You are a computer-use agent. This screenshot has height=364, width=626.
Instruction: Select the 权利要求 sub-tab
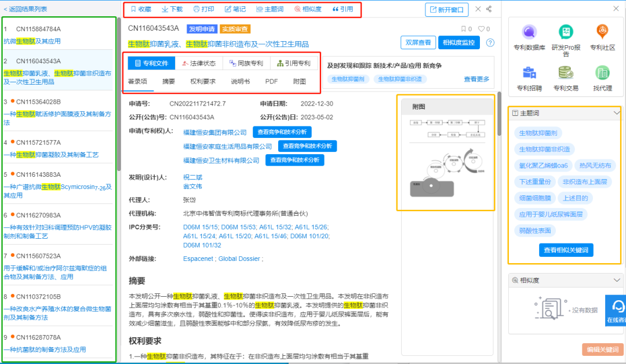point(203,81)
